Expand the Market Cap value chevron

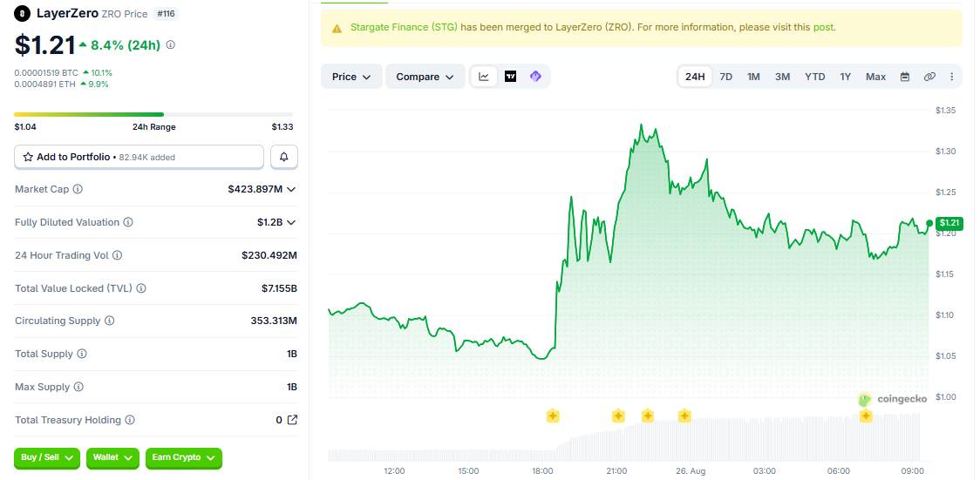tap(291, 189)
